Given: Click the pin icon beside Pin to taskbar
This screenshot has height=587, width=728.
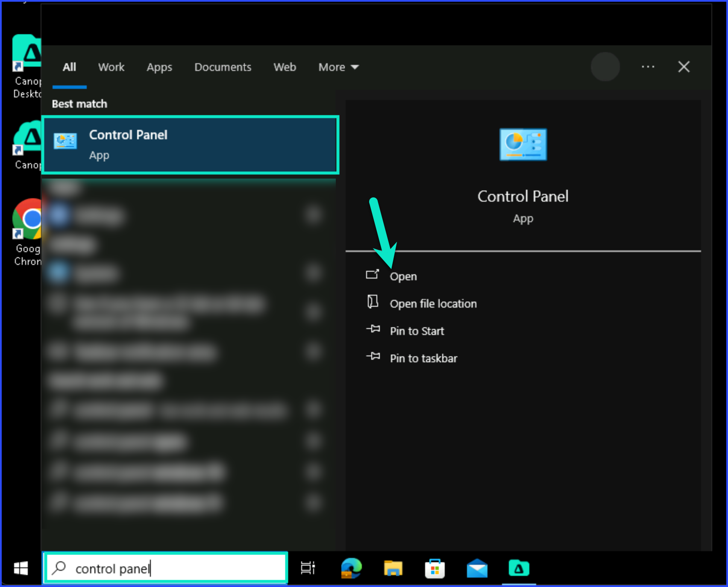Looking at the screenshot, I should coord(373,356).
